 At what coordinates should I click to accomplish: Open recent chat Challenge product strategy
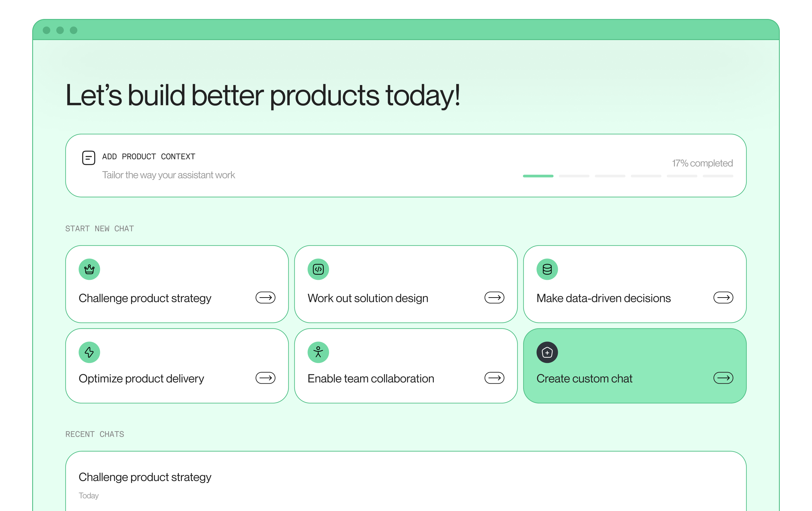point(406,481)
